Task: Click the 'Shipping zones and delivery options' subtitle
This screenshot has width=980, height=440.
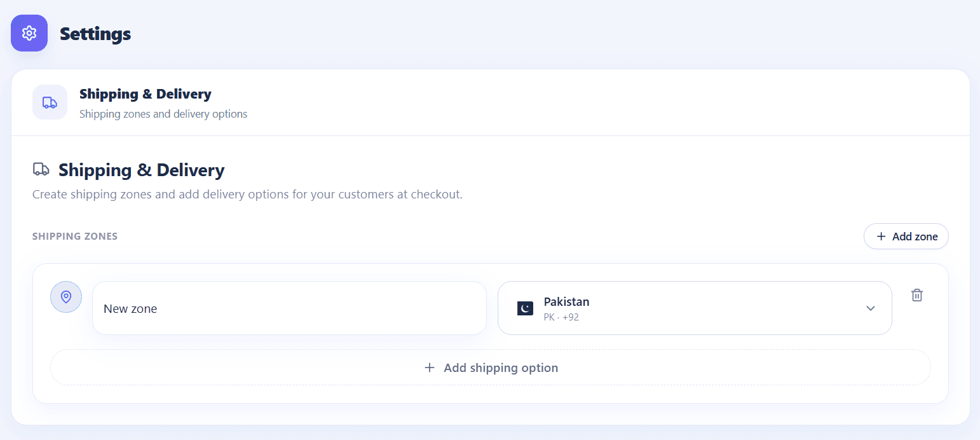Action: coord(163,114)
